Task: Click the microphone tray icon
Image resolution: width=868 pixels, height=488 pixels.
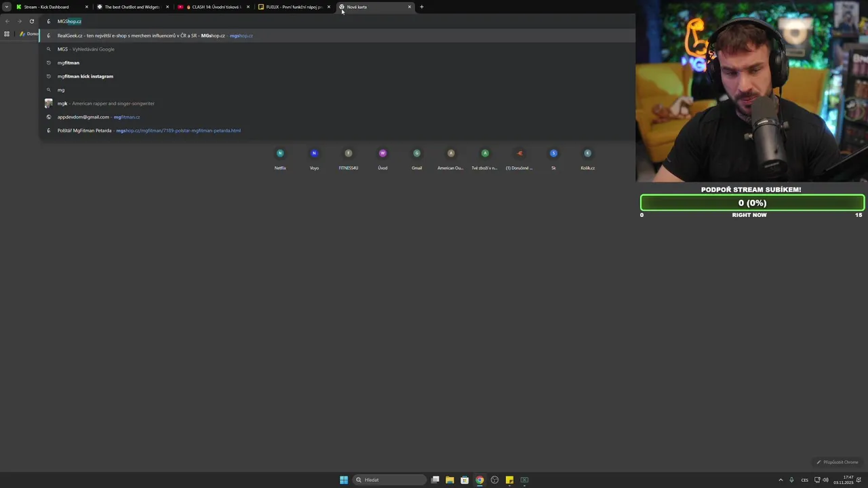Action: (791, 480)
